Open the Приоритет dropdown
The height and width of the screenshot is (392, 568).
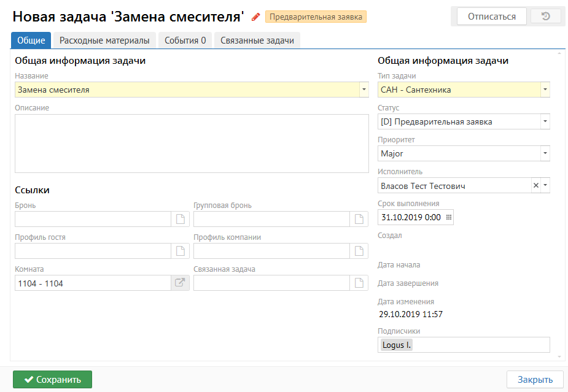(545, 153)
